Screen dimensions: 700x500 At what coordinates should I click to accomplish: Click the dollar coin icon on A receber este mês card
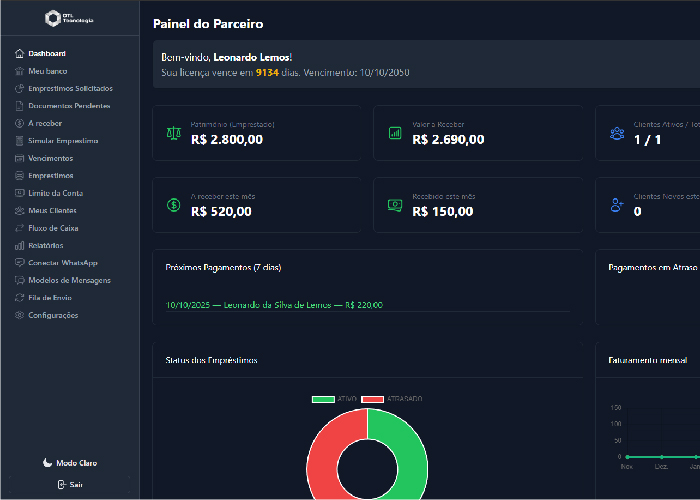point(173,205)
